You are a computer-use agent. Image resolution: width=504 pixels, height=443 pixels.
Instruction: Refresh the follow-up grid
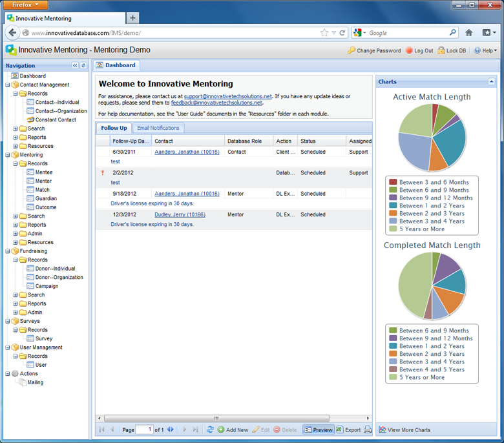point(210,429)
